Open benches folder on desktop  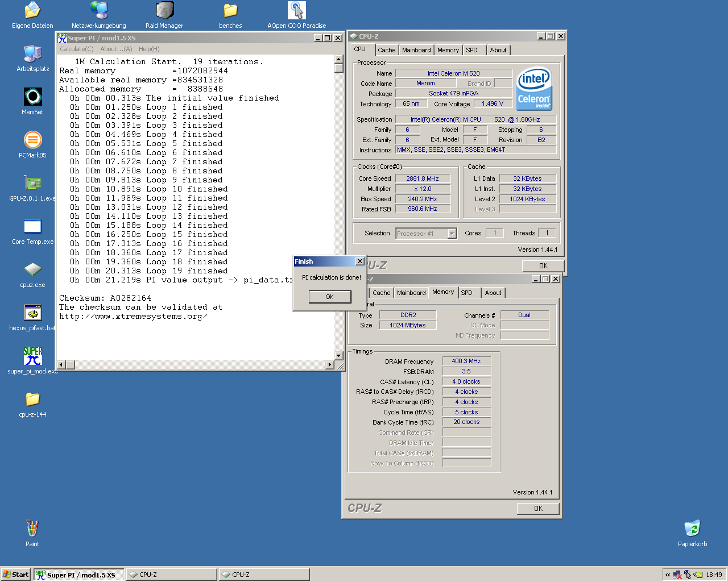[x=230, y=15]
